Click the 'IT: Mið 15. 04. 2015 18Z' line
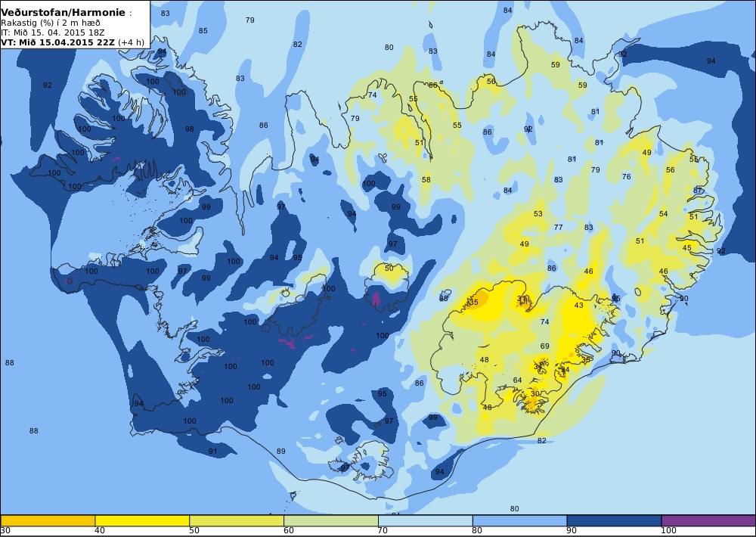Viewport: 756px width, 537px height. [x=53, y=33]
